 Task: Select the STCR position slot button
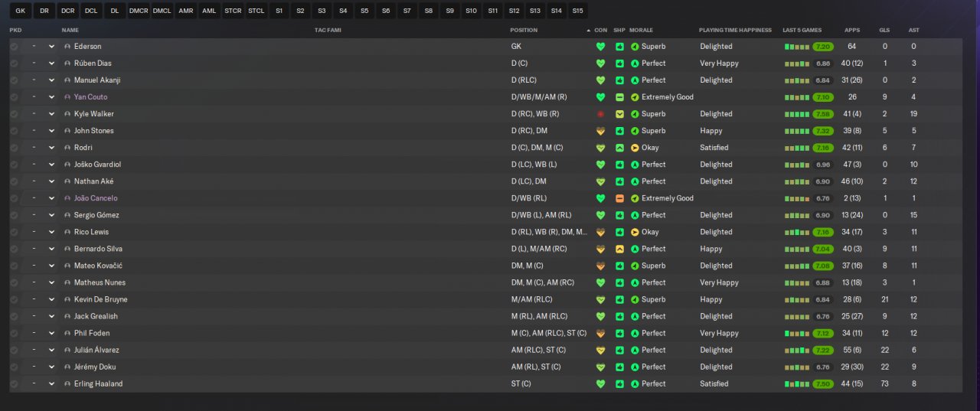point(233,11)
